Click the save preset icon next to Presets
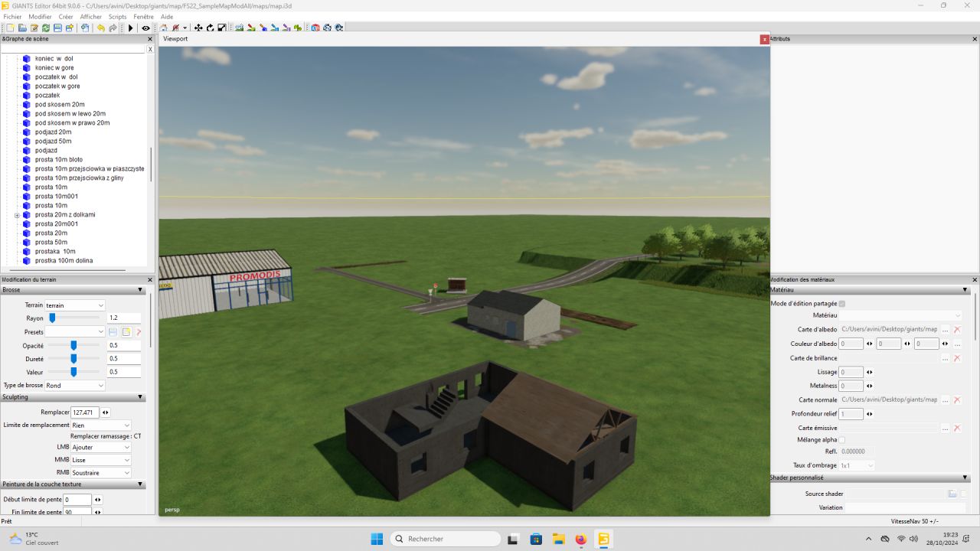 [x=113, y=332]
